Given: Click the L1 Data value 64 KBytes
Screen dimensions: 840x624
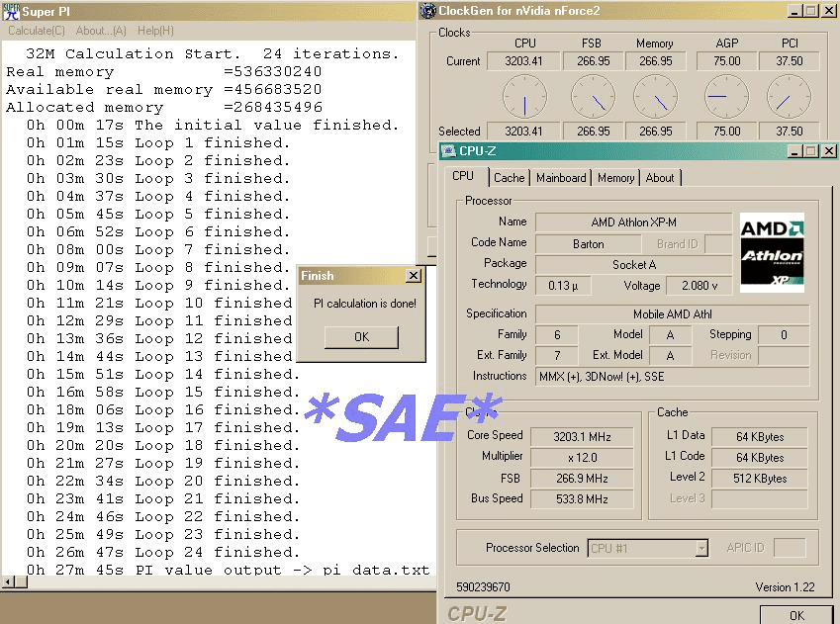Looking at the screenshot, I should click(x=759, y=436).
